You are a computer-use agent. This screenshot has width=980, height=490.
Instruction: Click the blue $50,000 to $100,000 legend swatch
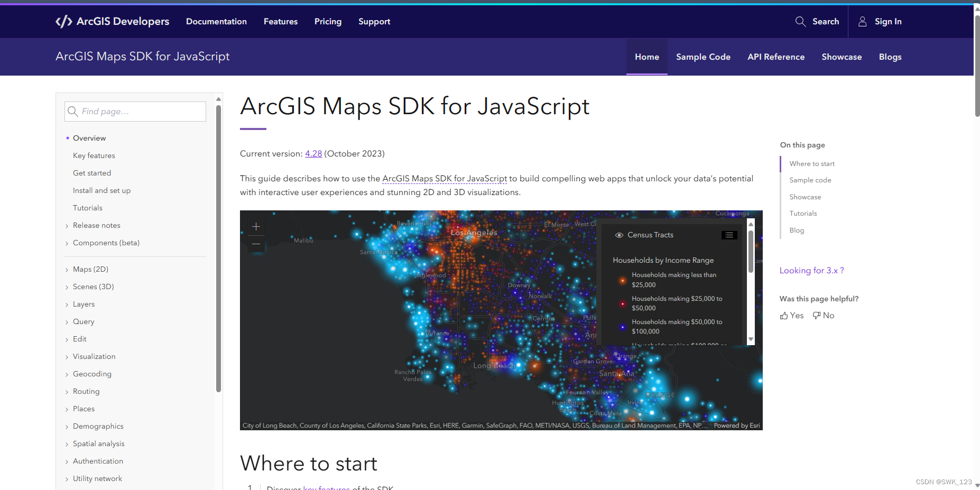pos(623,327)
